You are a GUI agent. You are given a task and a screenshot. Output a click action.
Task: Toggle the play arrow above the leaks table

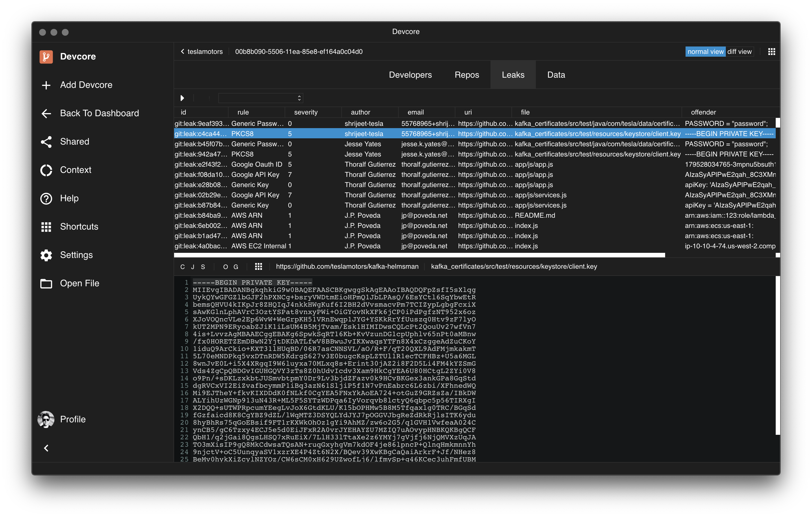tap(182, 98)
